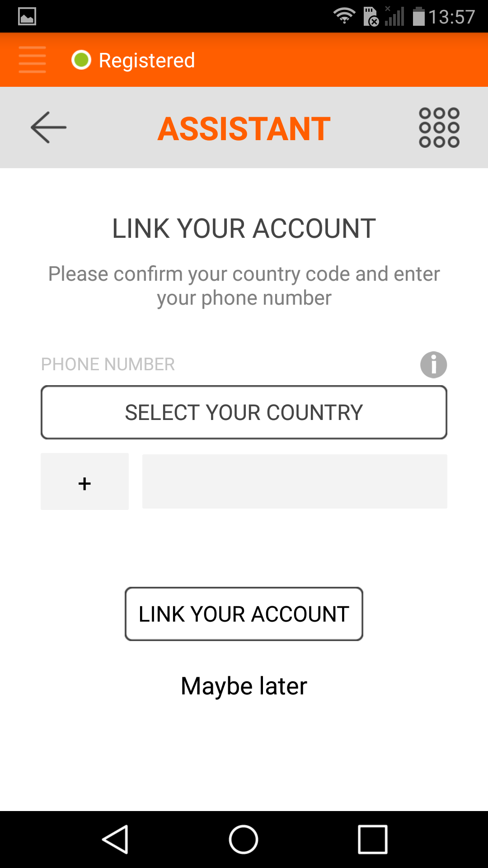The height and width of the screenshot is (868, 488).
Task: Open the Select Your Country dropdown
Action: coord(244,412)
